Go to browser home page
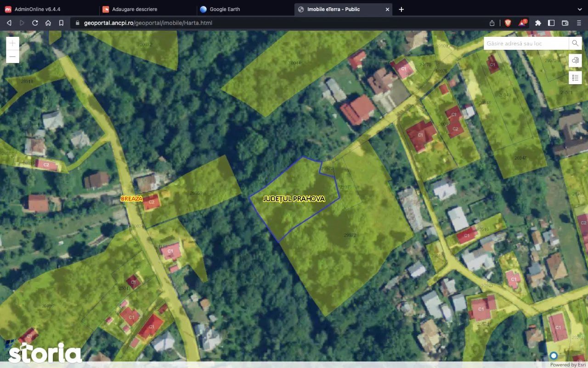 click(48, 23)
